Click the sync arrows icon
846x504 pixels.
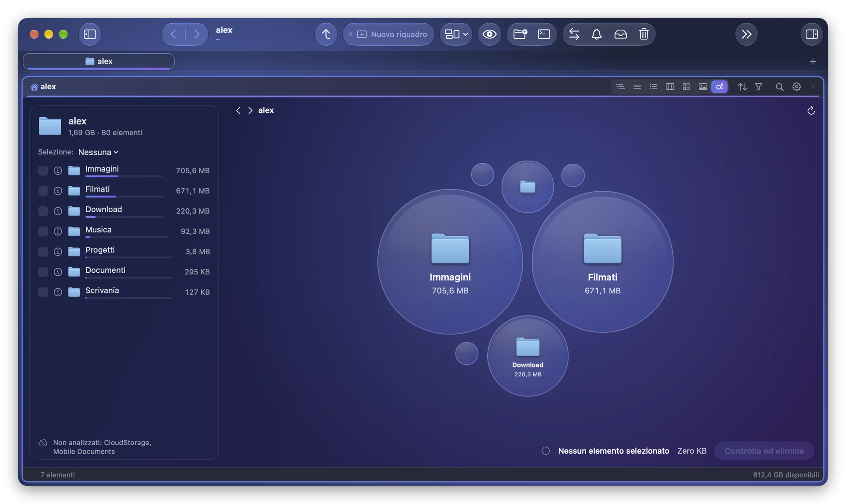(x=574, y=34)
